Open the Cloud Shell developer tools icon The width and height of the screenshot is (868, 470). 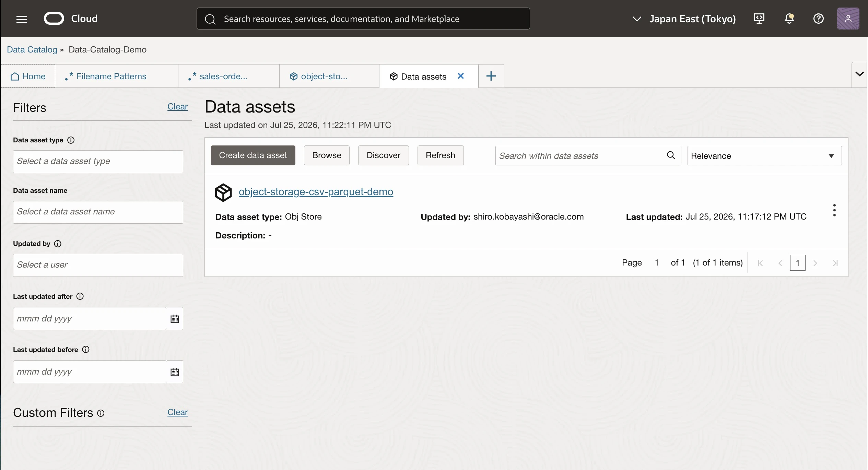[759, 19]
